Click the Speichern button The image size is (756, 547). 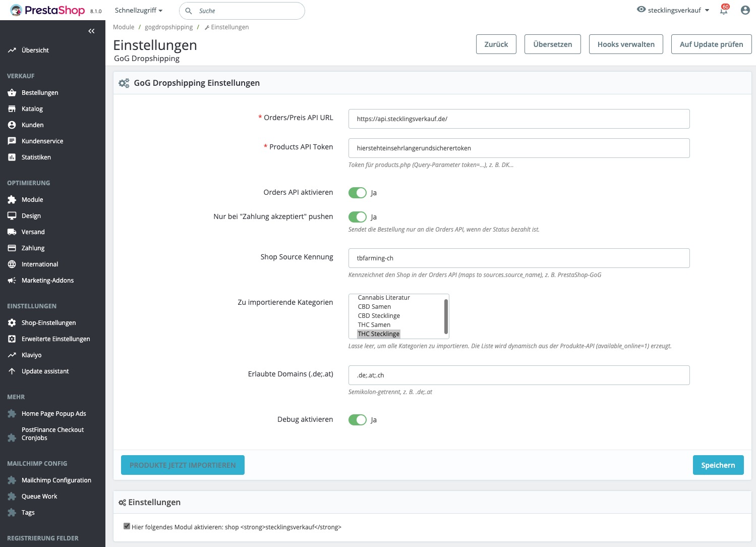click(718, 465)
